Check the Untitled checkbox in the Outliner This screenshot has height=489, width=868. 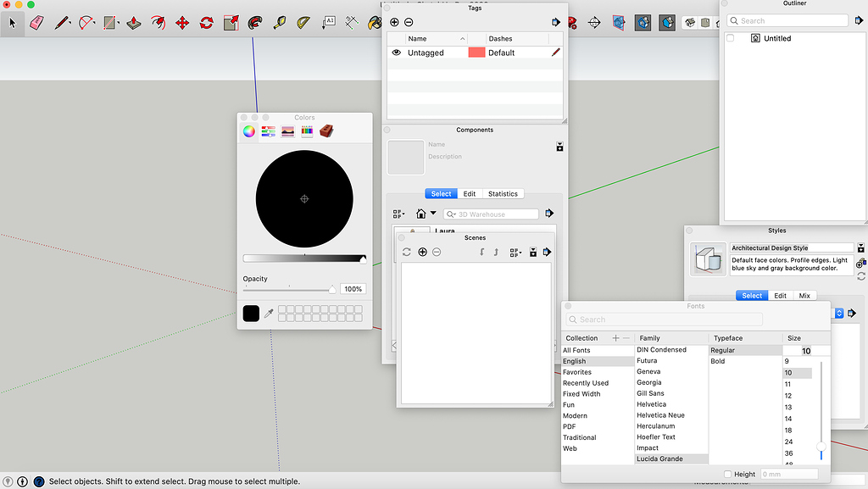tap(730, 37)
